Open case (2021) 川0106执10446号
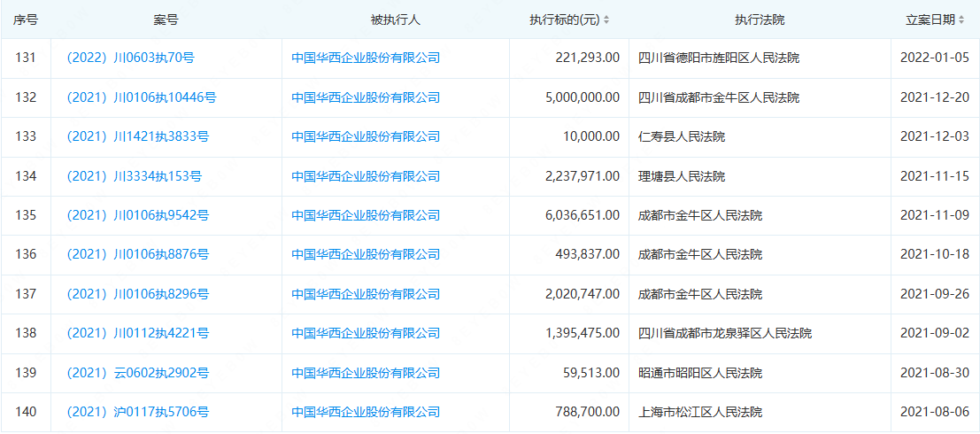The width and height of the screenshot is (980, 434). pos(141,97)
